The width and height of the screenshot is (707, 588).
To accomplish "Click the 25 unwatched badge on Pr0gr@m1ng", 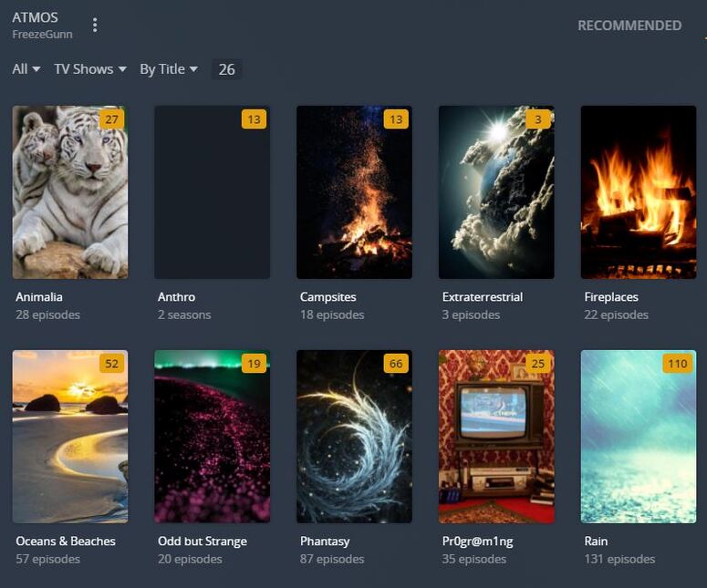I will [538, 364].
